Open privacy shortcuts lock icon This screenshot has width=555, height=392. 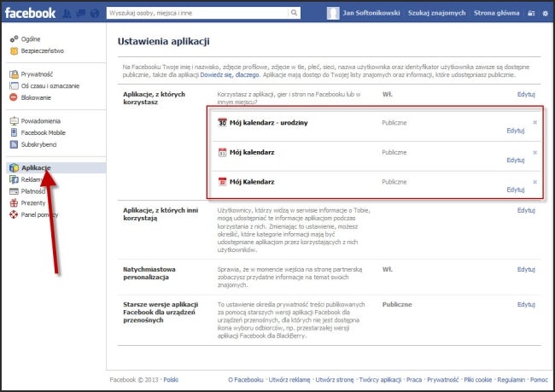(x=531, y=13)
